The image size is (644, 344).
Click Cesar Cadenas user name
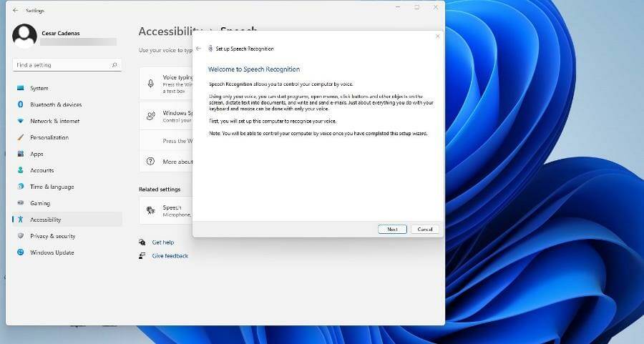pyautogui.click(x=61, y=33)
